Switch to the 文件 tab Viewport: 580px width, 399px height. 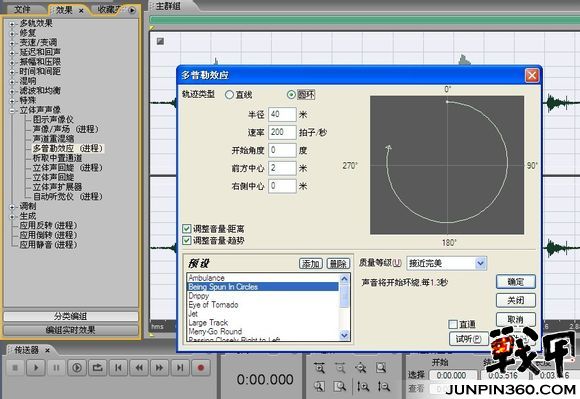23,9
